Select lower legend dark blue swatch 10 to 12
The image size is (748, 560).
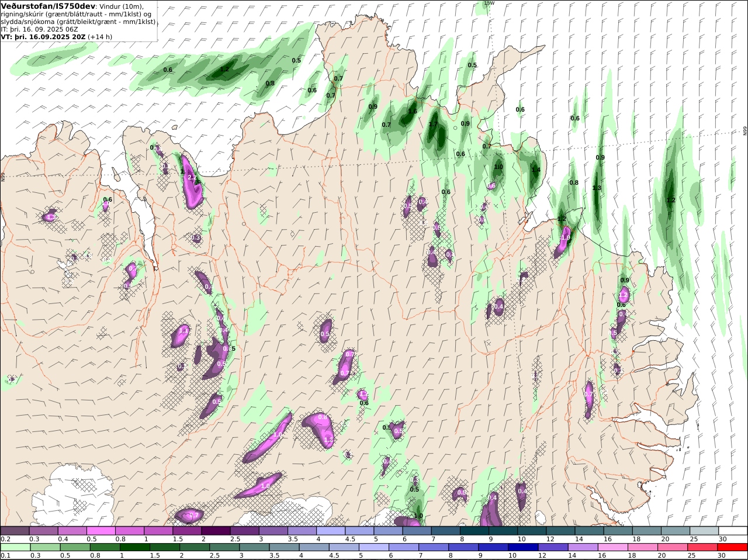pos(523,547)
